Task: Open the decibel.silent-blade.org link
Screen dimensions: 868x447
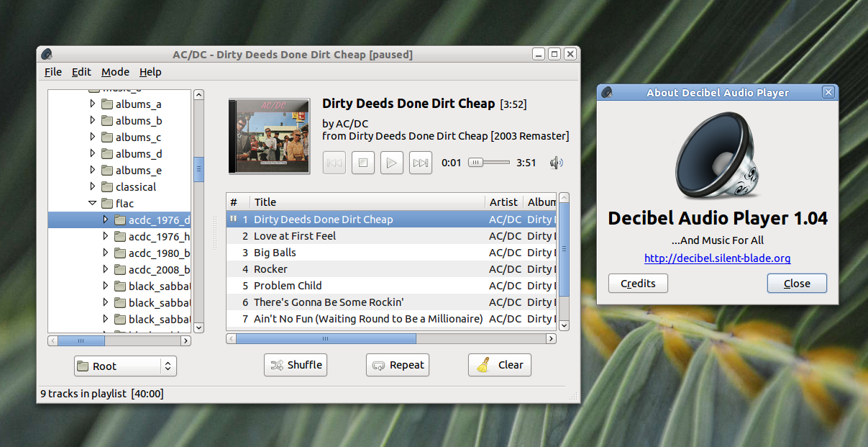Action: point(717,258)
